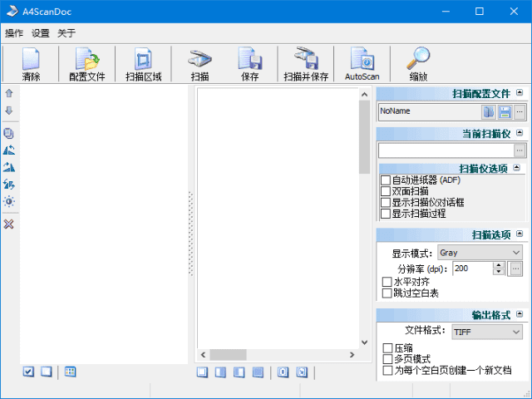Open the 显示模式 Gray dropdown
This screenshot has height=399, width=532.
tap(480, 252)
